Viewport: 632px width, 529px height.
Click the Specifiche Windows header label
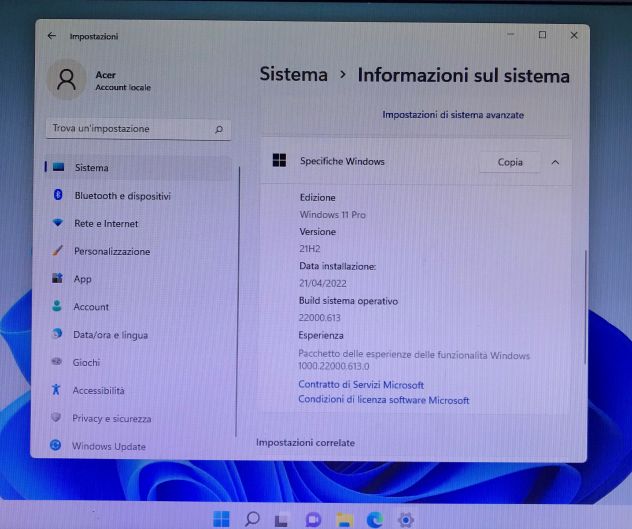[342, 161]
